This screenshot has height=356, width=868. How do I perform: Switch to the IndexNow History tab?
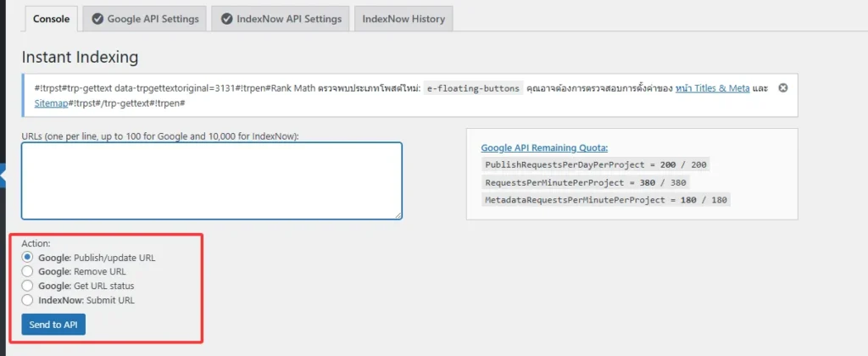coord(403,19)
